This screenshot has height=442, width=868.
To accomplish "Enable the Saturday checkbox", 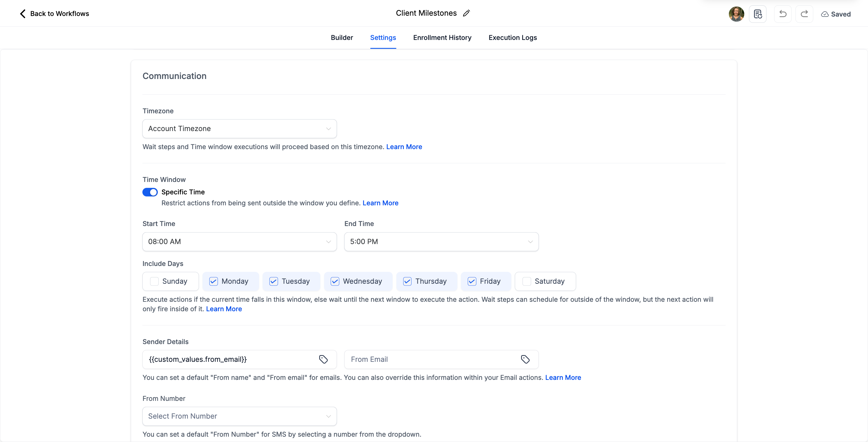I will [x=526, y=281].
